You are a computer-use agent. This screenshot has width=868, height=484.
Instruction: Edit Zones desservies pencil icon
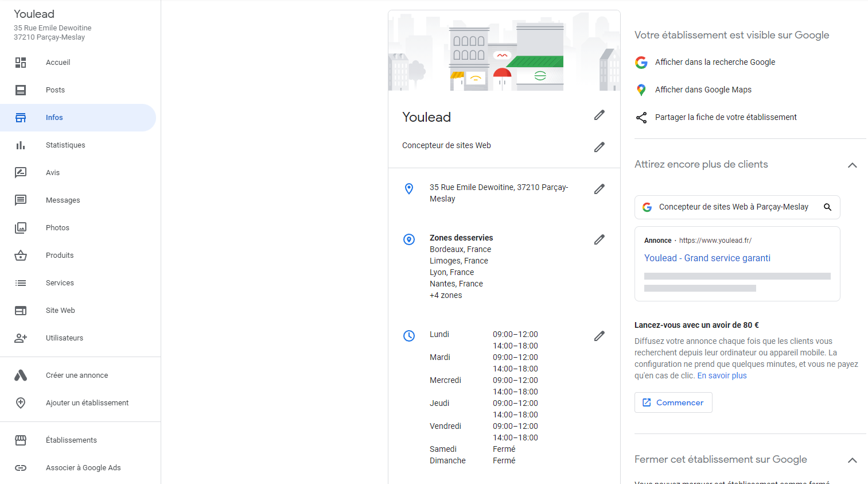[600, 240]
